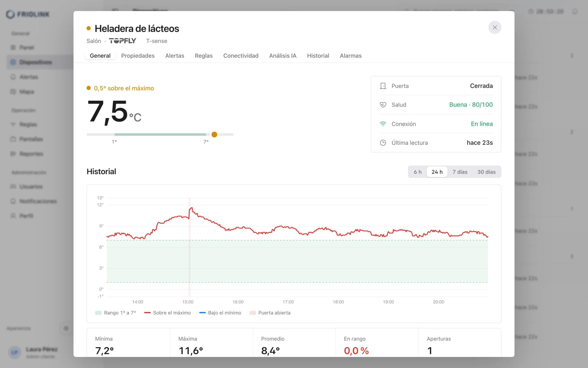Switch to the Análisis IA tab
Screen dimensions: 588x368
[283, 56]
